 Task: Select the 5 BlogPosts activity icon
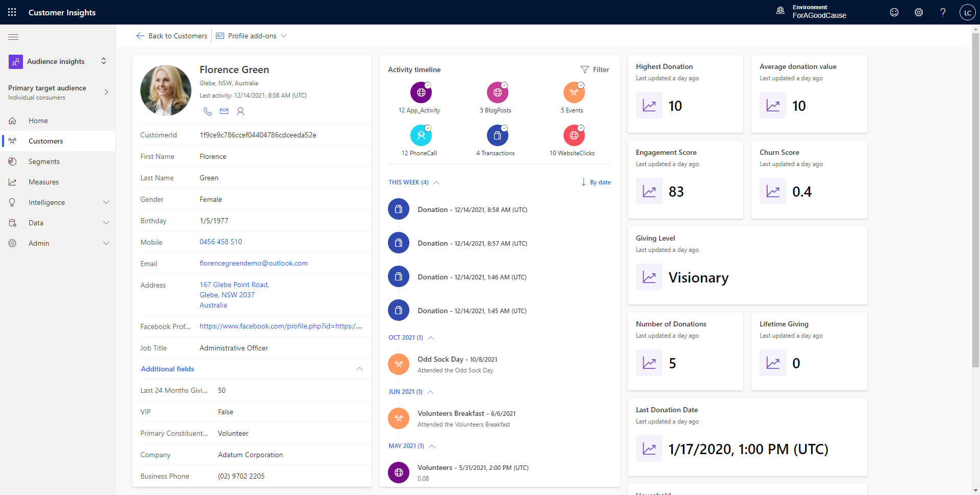tap(497, 92)
